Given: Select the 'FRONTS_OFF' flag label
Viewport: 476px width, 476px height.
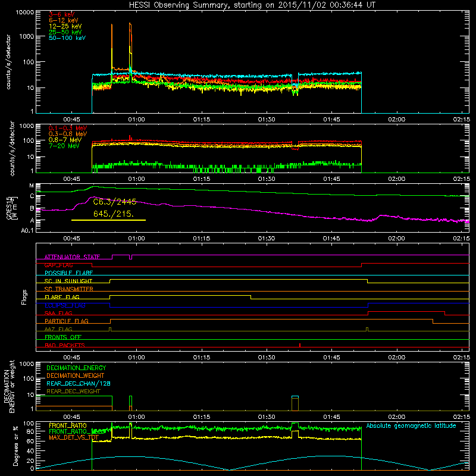Looking at the screenshot, I should tap(63, 337).
